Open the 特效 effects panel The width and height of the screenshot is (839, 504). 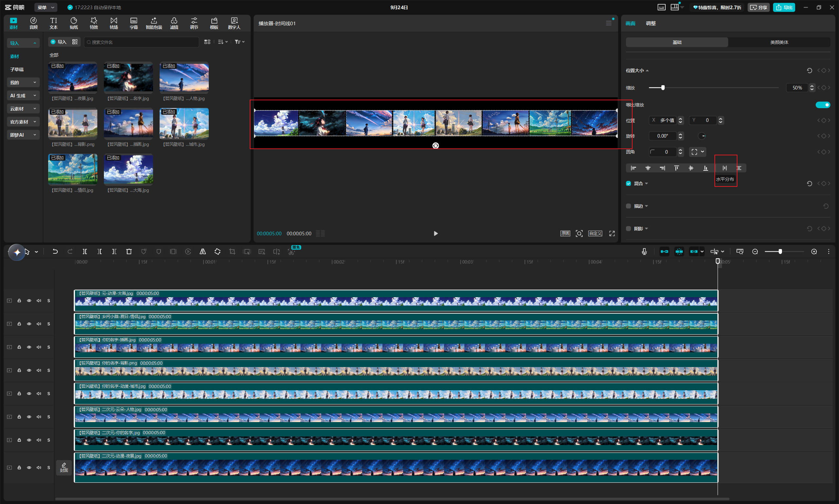point(94,23)
